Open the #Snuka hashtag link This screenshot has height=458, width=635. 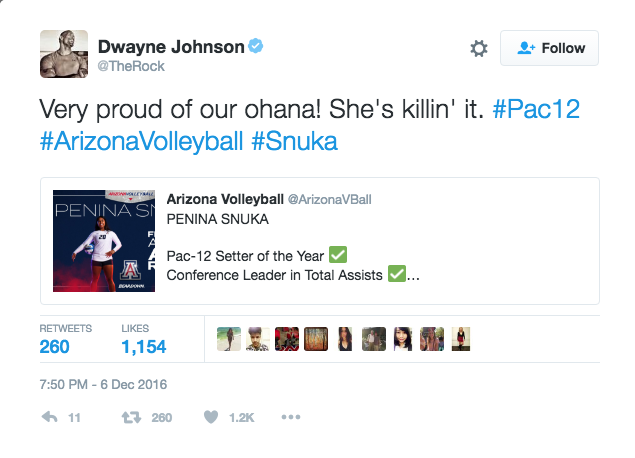(x=294, y=141)
